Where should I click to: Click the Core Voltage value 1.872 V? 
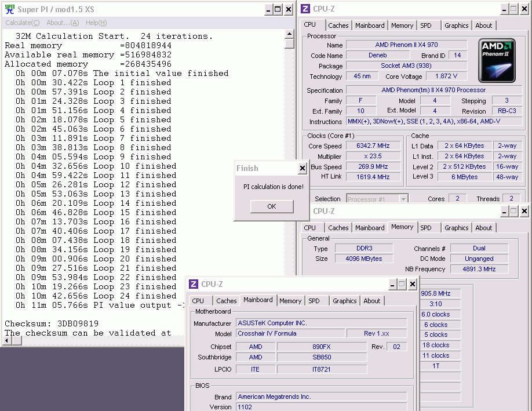(x=446, y=76)
